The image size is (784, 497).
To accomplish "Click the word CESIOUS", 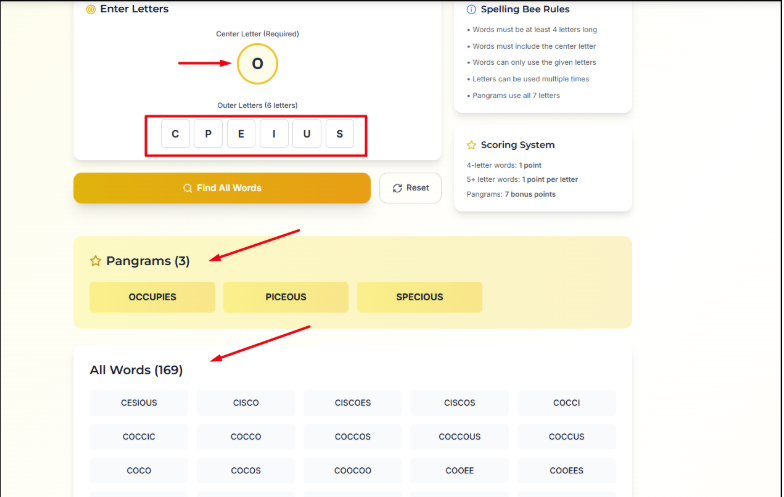I will click(x=139, y=403).
